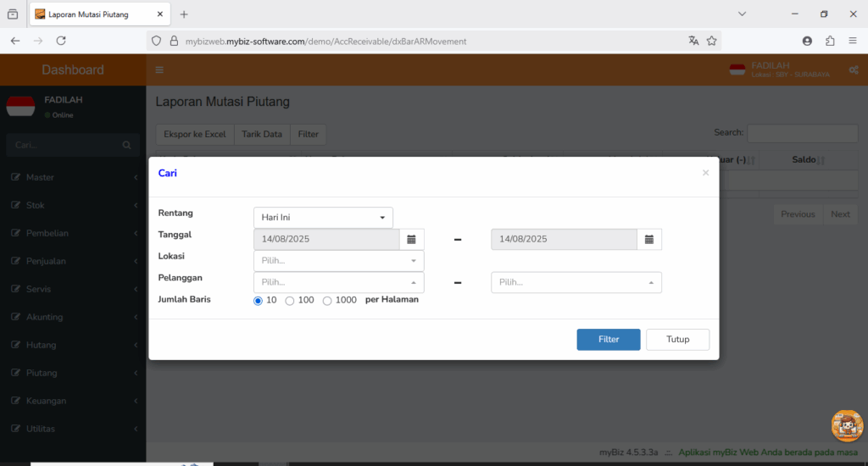This screenshot has width=868, height=466.
Task: Click the Indonesia flag icon in header
Action: pos(737,69)
